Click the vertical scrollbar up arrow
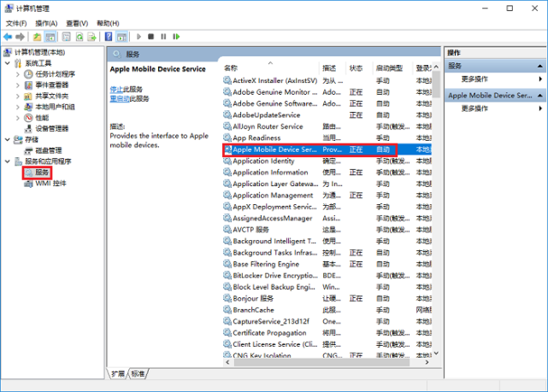This screenshot has width=548, height=392. point(436,67)
